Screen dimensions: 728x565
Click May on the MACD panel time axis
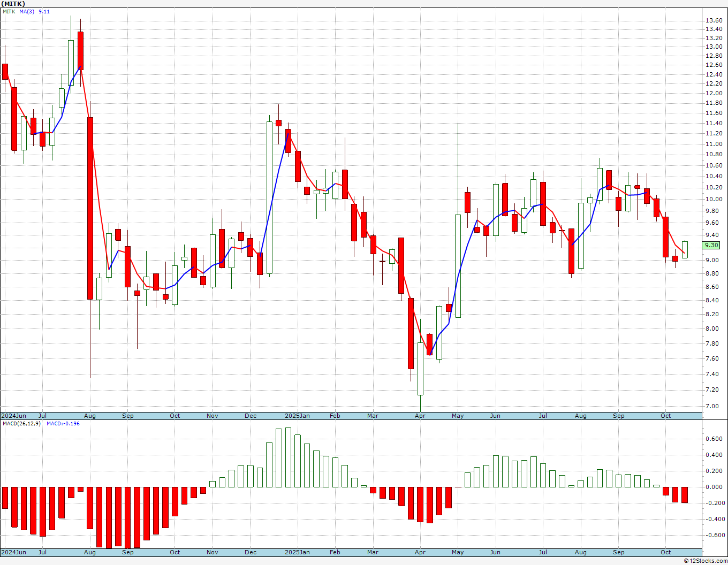pos(458,552)
